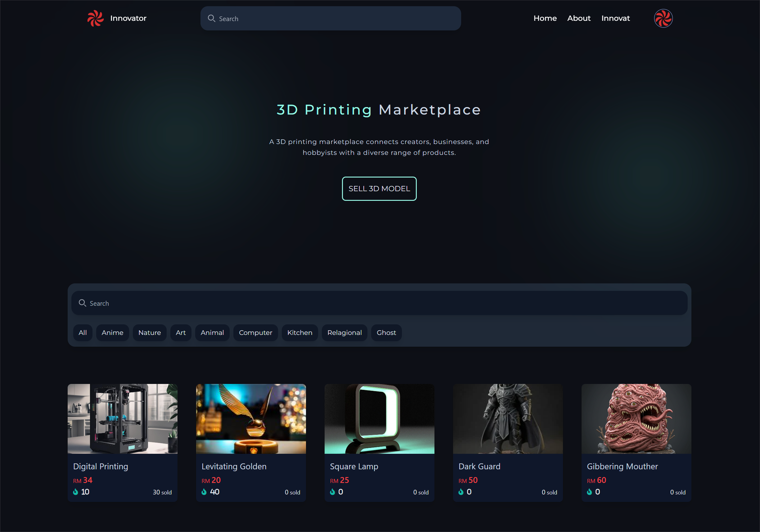Click the flame icon on Levitating Golden card
This screenshot has width=760, height=532.
click(204, 492)
